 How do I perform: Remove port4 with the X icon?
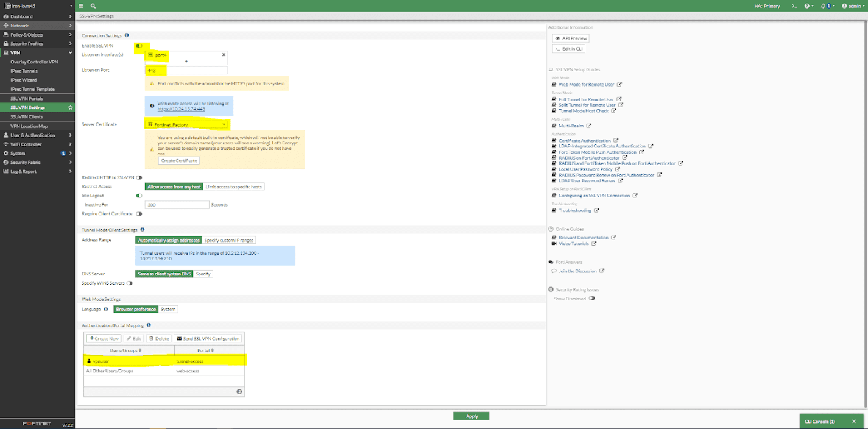coord(224,55)
